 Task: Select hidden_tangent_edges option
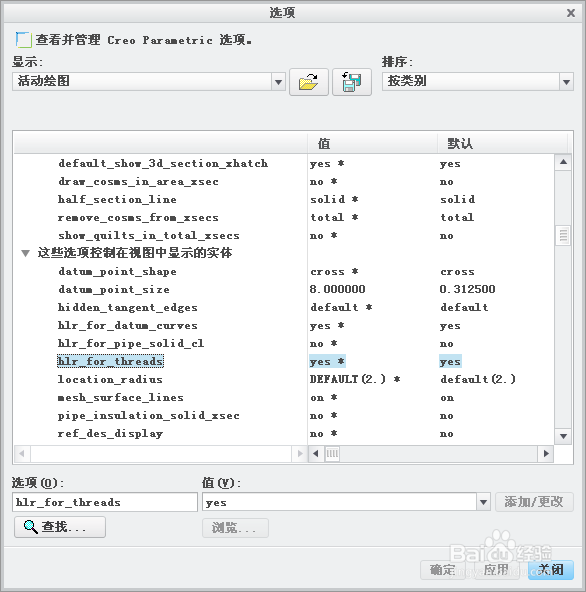point(128,308)
